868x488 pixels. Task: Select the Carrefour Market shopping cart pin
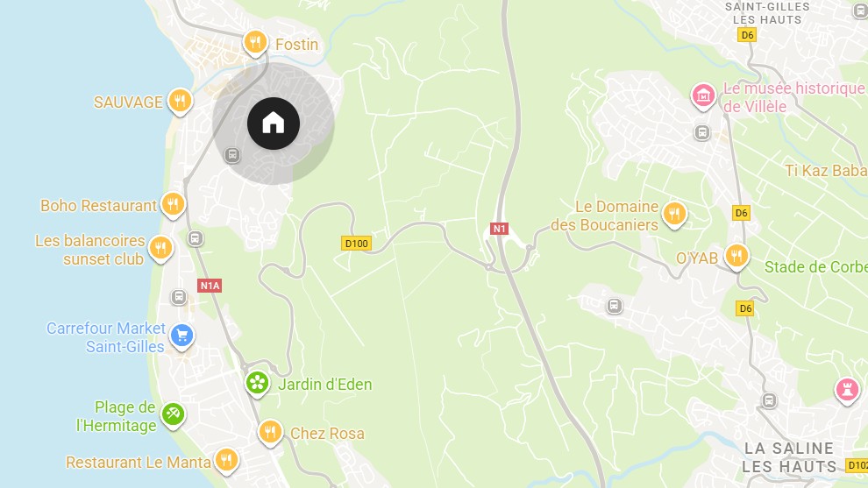point(181,336)
